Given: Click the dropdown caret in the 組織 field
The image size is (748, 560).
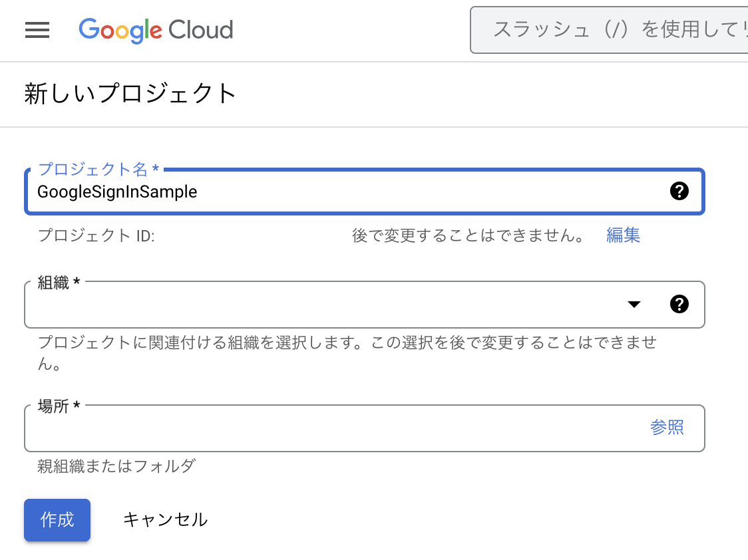Looking at the screenshot, I should click(634, 304).
